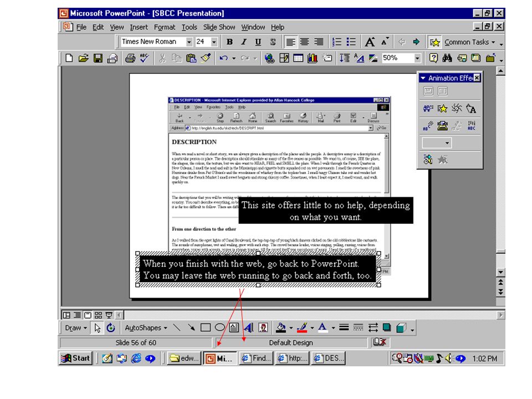Run the spelling check icon

click(x=145, y=58)
